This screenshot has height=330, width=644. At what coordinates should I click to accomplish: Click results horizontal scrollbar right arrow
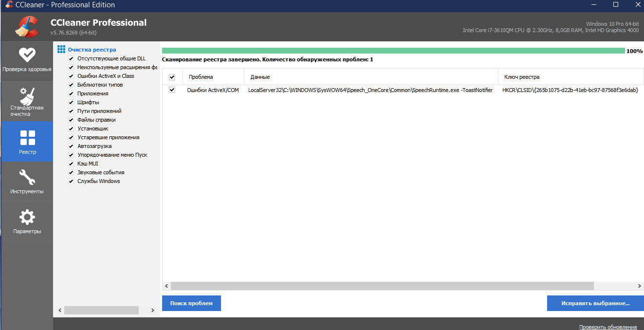pos(640,286)
